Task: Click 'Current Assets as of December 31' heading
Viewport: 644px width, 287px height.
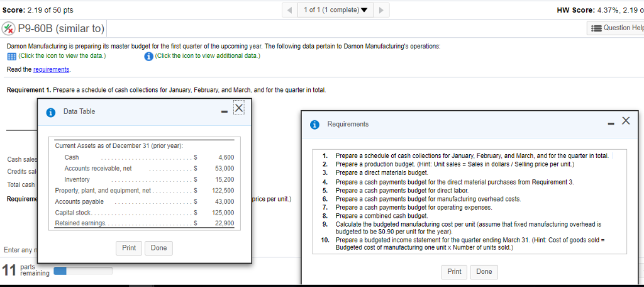Action: click(119, 146)
